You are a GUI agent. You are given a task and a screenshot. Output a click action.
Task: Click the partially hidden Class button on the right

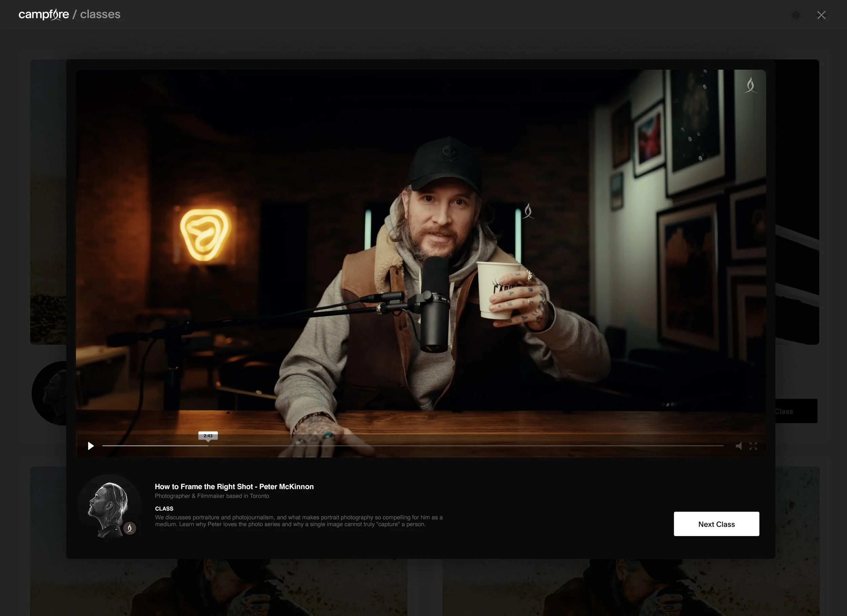coord(796,411)
